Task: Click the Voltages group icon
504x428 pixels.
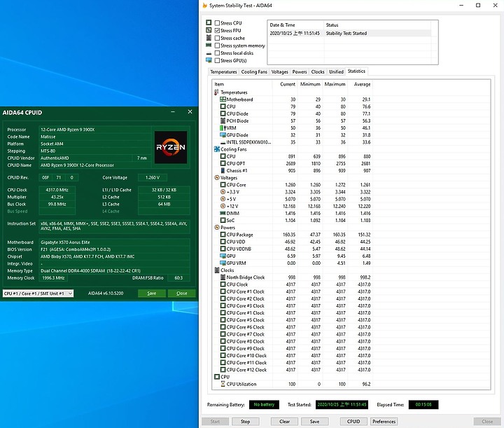Action: point(216,177)
